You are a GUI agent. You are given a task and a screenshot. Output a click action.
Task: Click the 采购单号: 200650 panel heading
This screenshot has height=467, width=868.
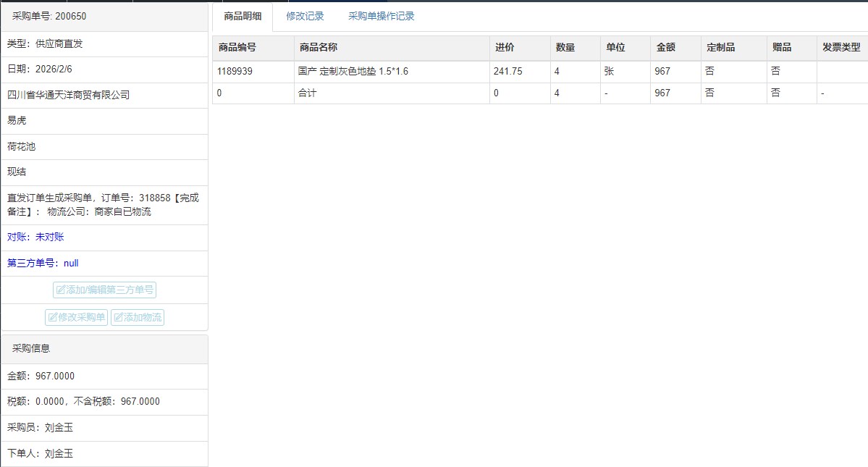[x=49, y=16]
